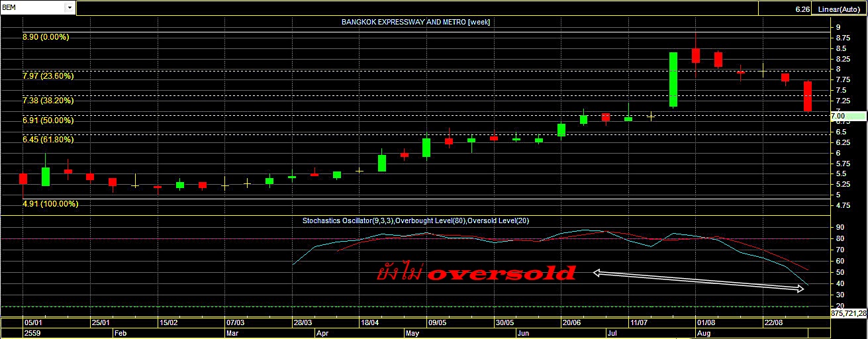Click the 22/08 date label
Screen dimensions: 868x339
[x=773, y=322]
